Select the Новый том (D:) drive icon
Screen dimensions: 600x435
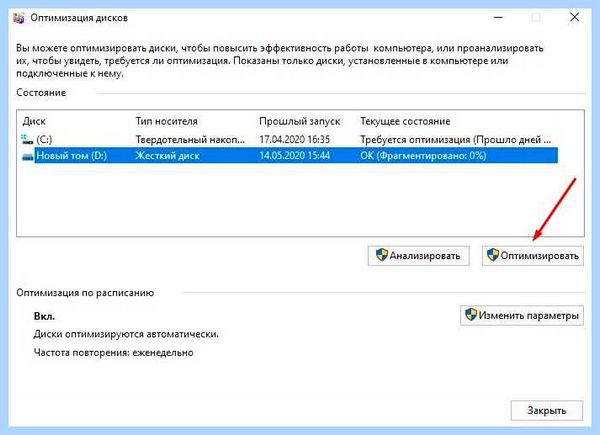point(28,156)
